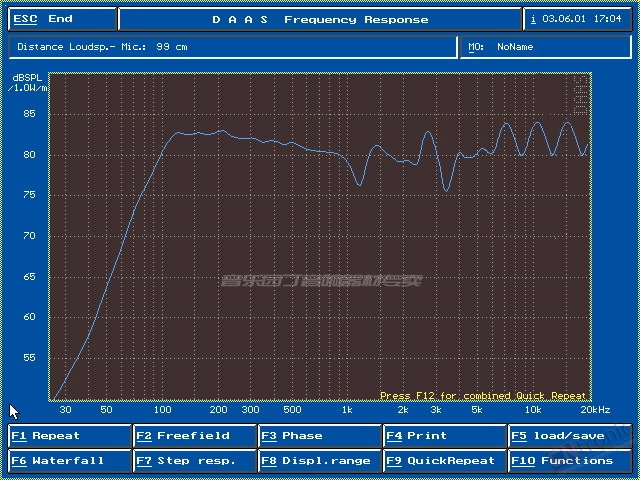Click the 30 Hz frequency label
This screenshot has width=640, height=480.
point(65,410)
